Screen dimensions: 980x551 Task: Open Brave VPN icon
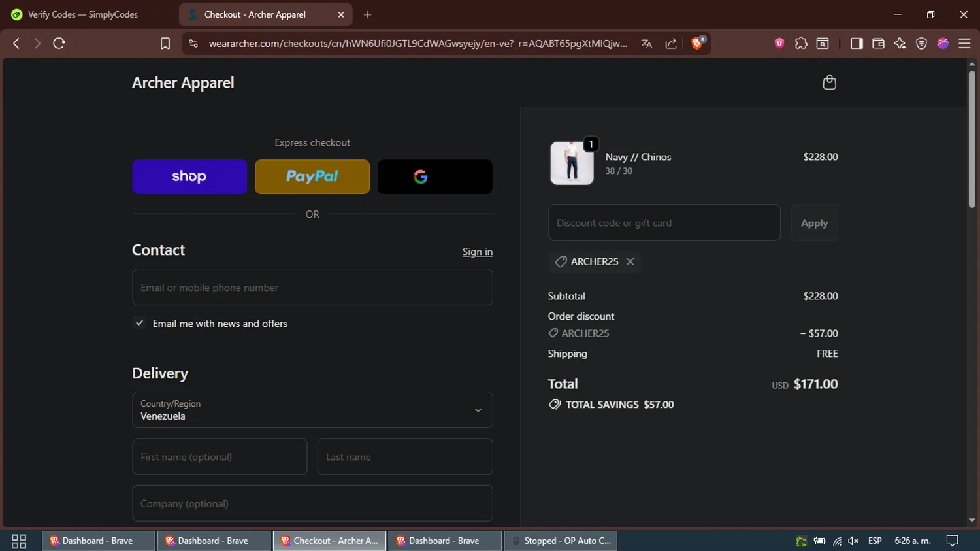(921, 43)
